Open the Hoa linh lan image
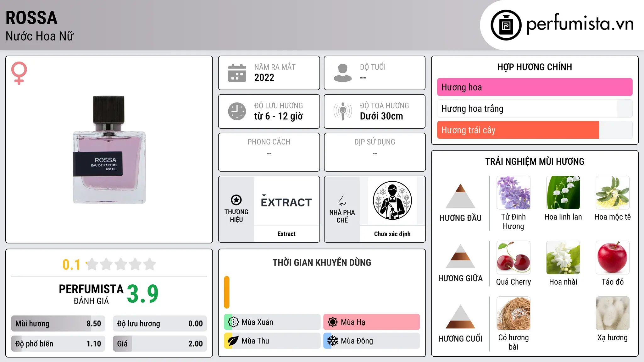This screenshot has width=644, height=362. pos(563,193)
